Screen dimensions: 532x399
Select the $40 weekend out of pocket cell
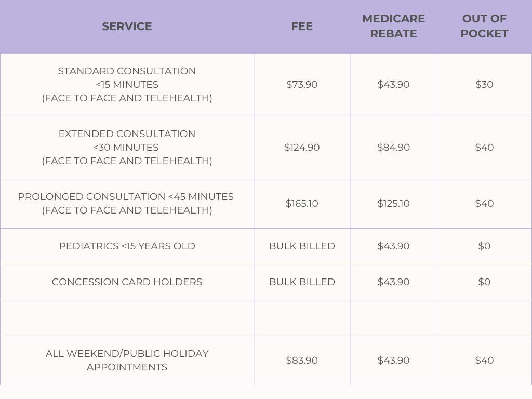484,361
